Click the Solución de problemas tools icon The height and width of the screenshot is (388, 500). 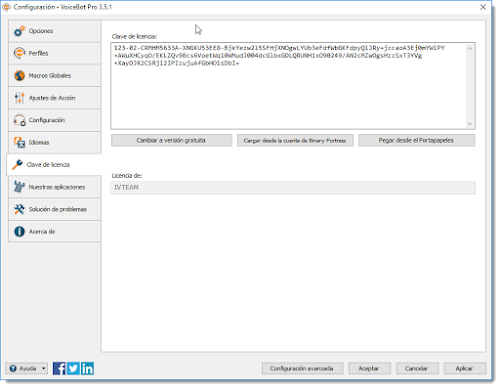tap(19, 209)
